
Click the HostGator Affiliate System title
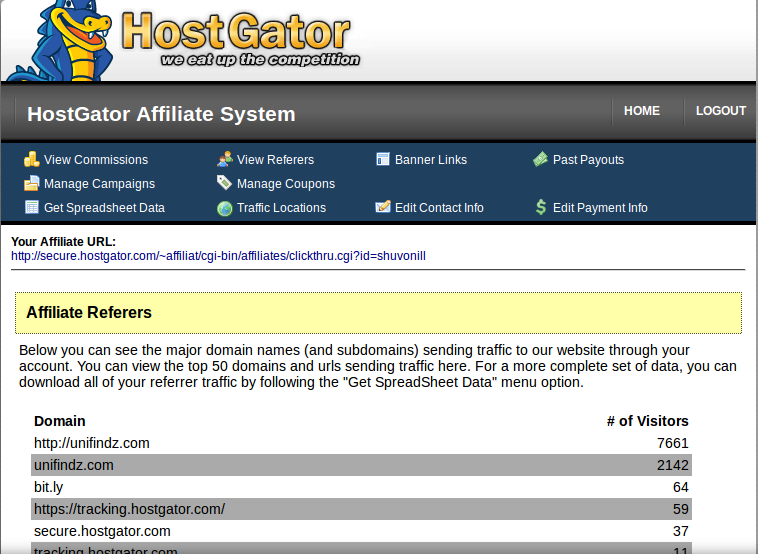(161, 114)
